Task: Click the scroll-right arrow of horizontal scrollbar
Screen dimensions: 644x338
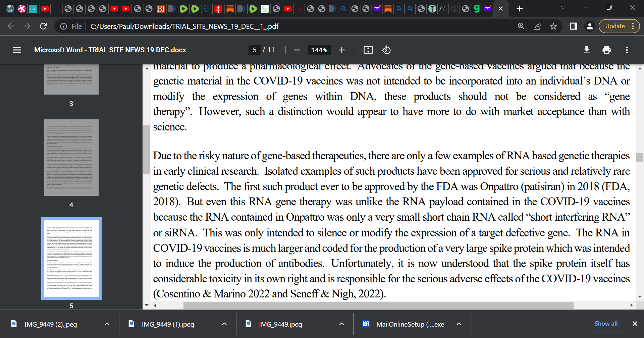Action: tap(631, 305)
